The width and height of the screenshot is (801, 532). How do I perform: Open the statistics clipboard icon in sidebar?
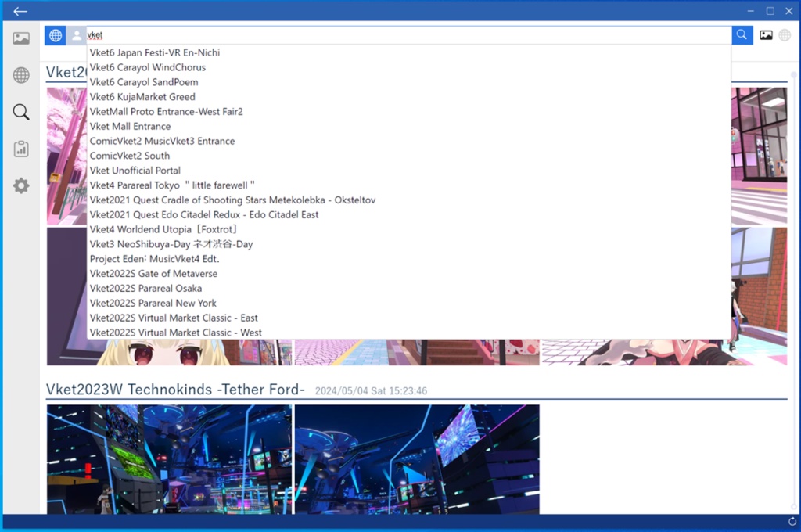point(20,149)
